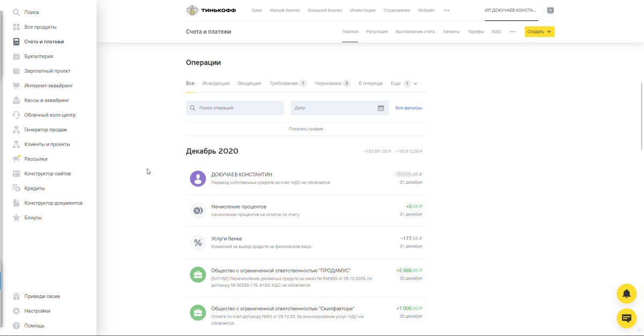Image resolution: width=644 pixels, height=336 pixels.
Task: Click the Тинькофф logo emblem
Action: tap(192, 10)
